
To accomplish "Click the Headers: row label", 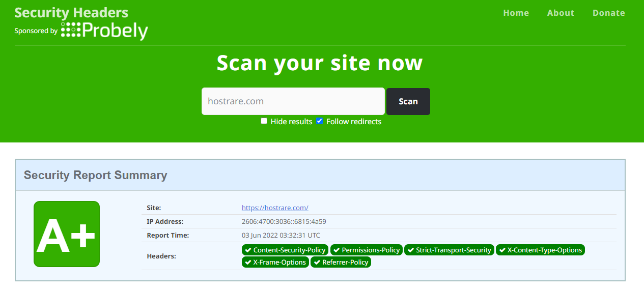I will [161, 256].
